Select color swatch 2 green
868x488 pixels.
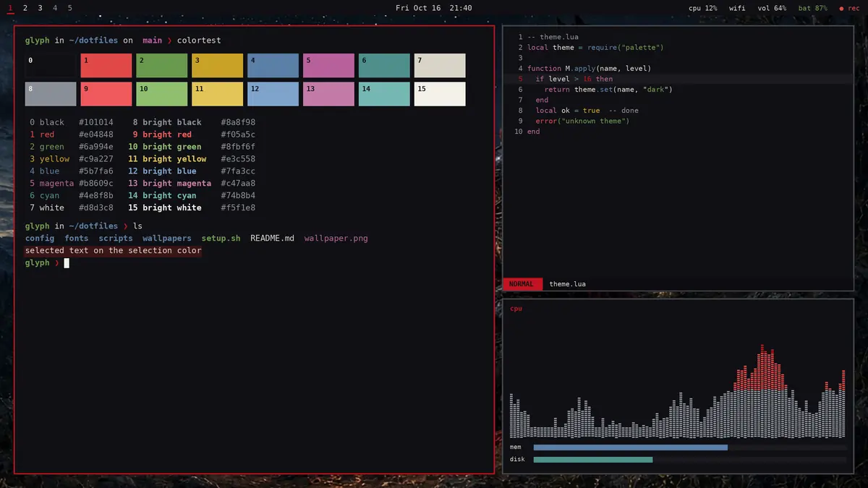pyautogui.click(x=162, y=66)
